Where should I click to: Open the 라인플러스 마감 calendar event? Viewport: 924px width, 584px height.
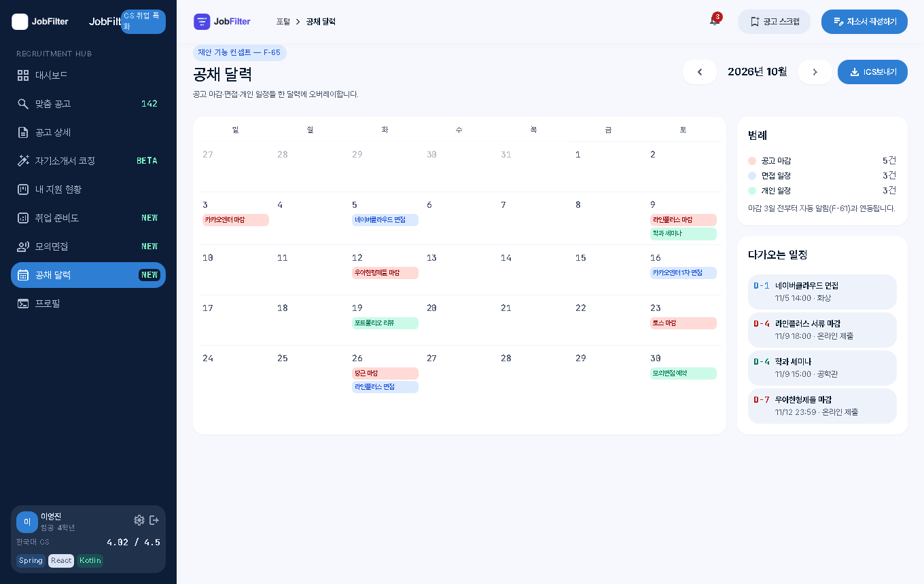(683, 220)
